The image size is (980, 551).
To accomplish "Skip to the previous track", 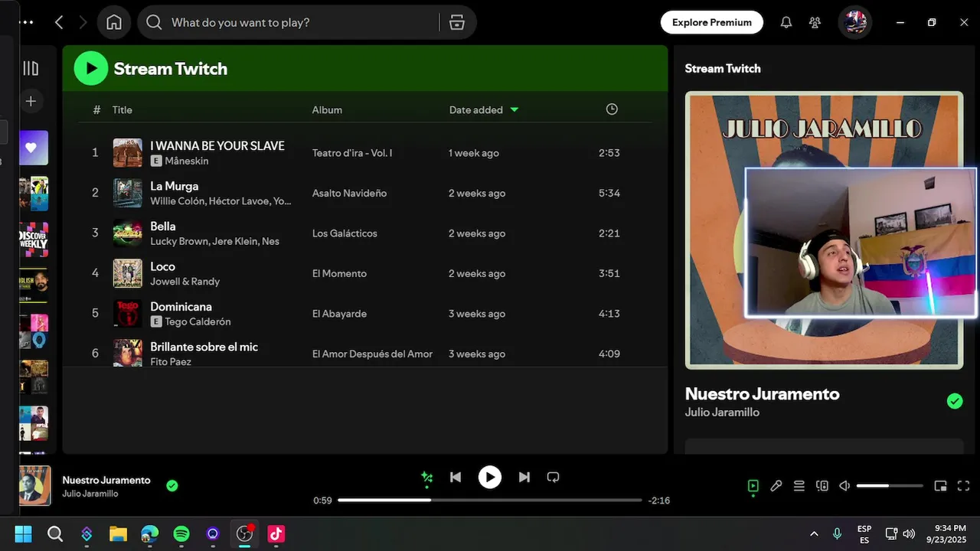I will tap(456, 478).
